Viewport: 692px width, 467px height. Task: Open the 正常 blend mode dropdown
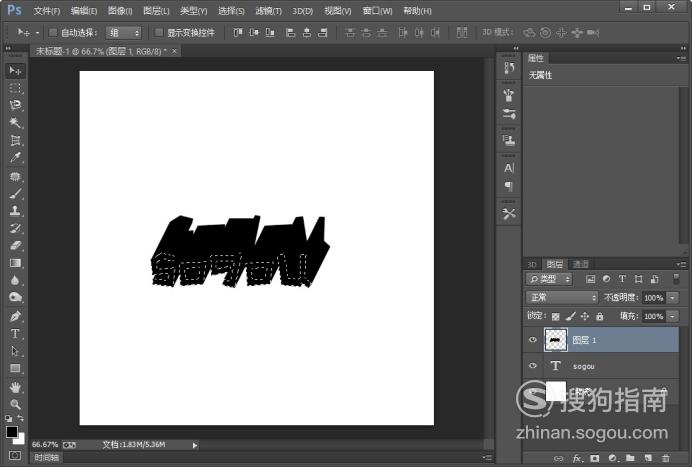562,298
